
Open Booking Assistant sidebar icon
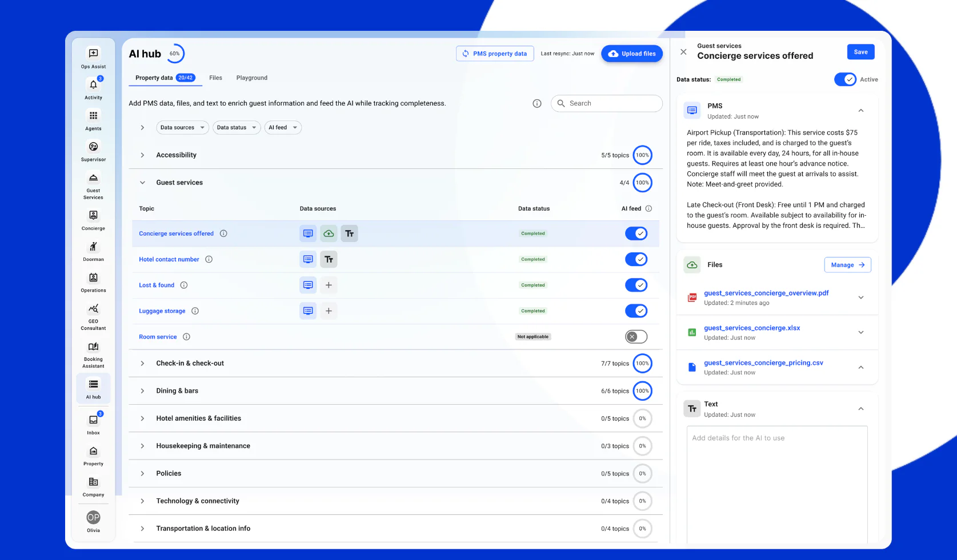[x=93, y=347]
